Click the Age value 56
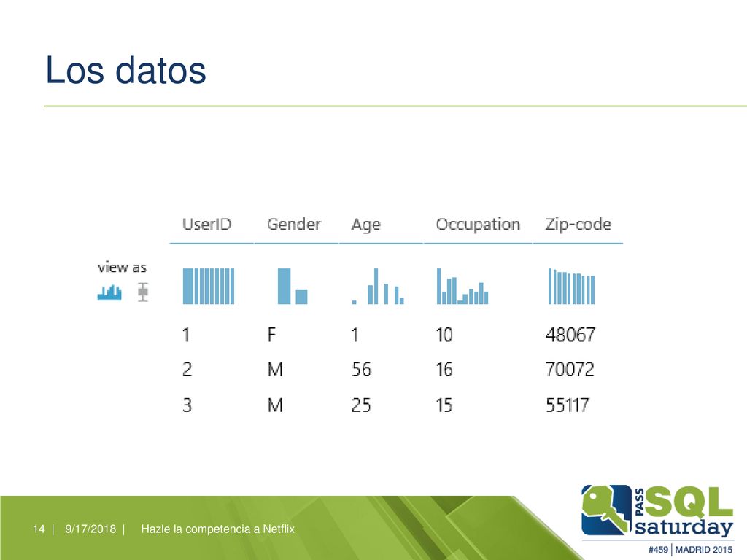This screenshot has height=560, width=747. point(361,370)
